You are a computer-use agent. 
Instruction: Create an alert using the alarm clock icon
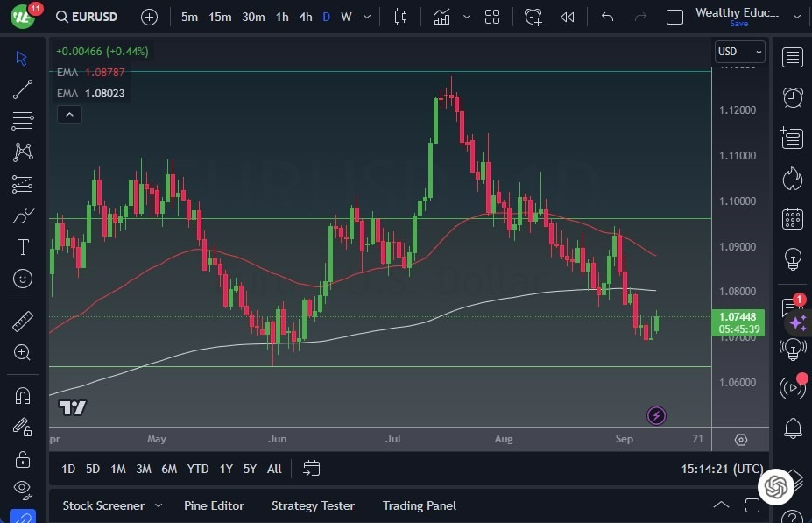533,17
